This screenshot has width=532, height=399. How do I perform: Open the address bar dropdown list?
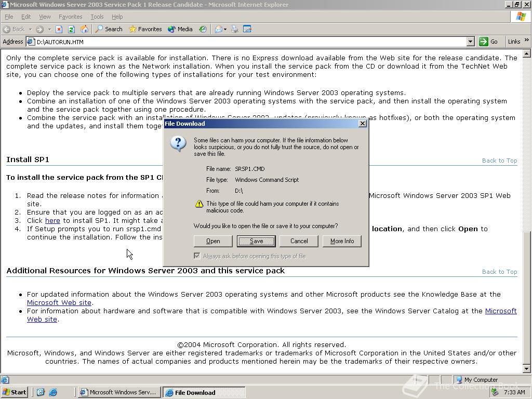coord(470,42)
